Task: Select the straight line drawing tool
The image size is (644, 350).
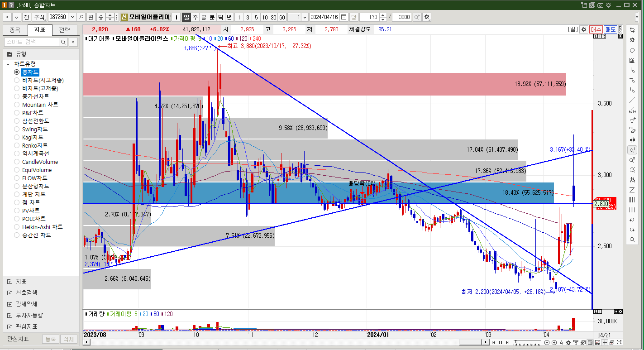Action: click(x=632, y=100)
